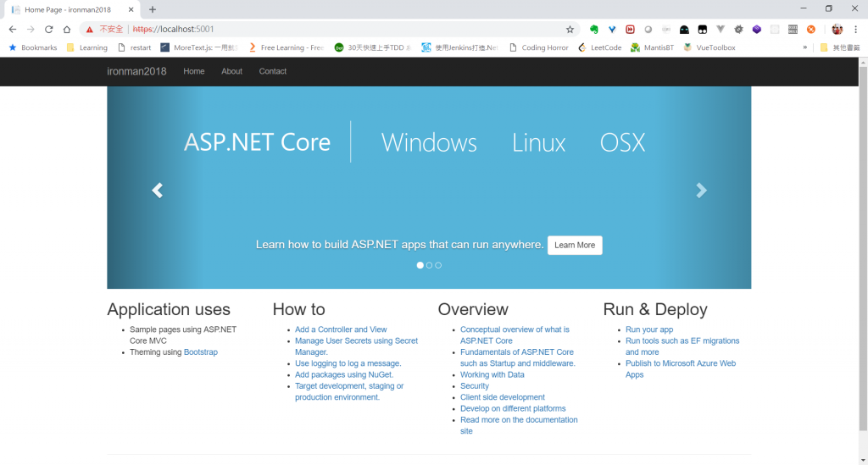Open the Bootstrap link

[x=200, y=352]
